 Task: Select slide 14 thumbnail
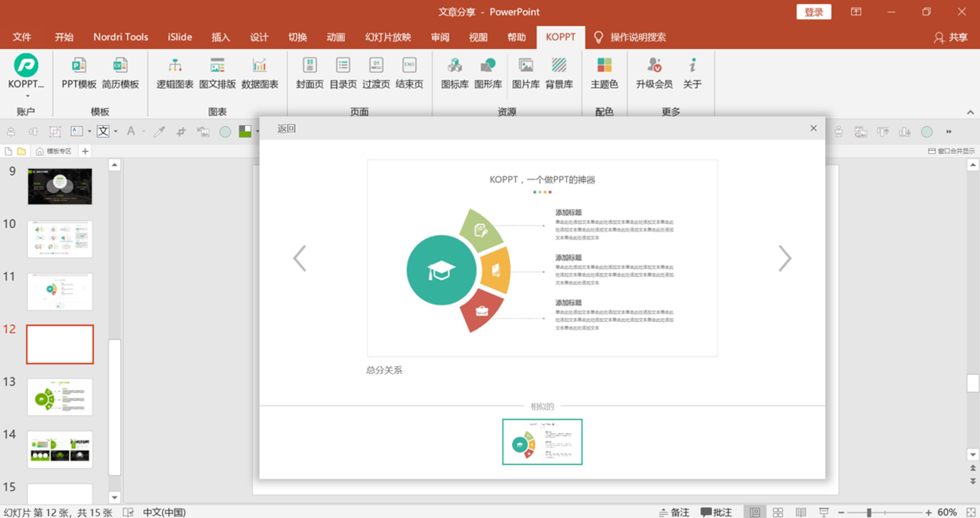(60, 449)
